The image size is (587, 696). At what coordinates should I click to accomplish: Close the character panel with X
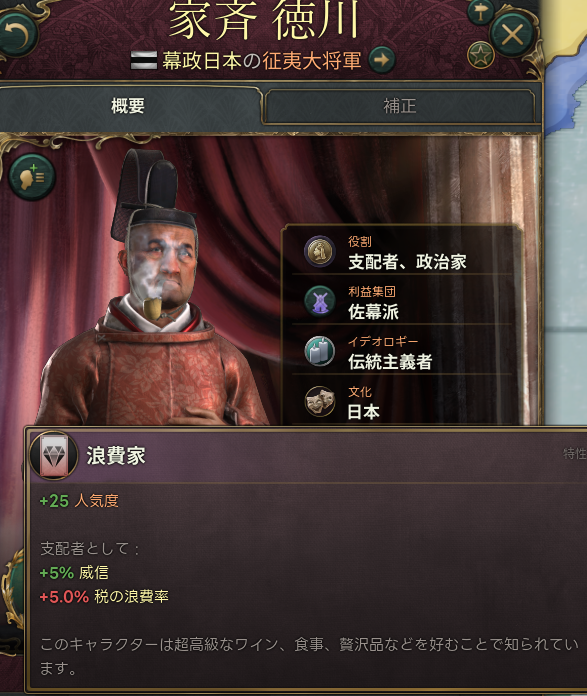[x=512, y=35]
